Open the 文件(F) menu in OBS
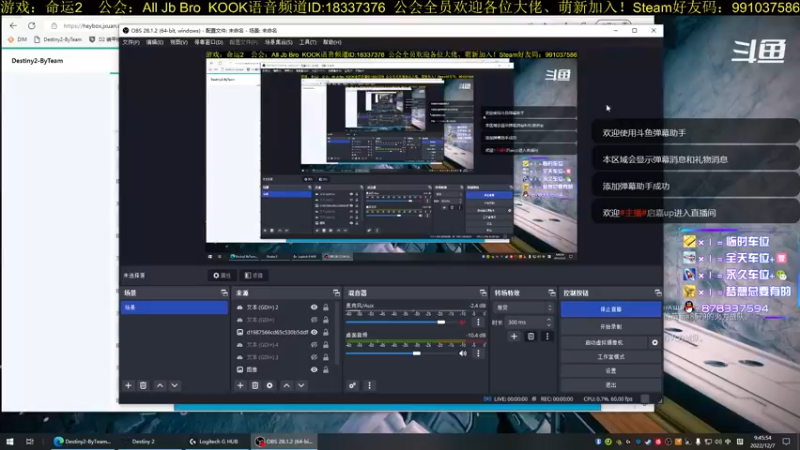 point(131,42)
